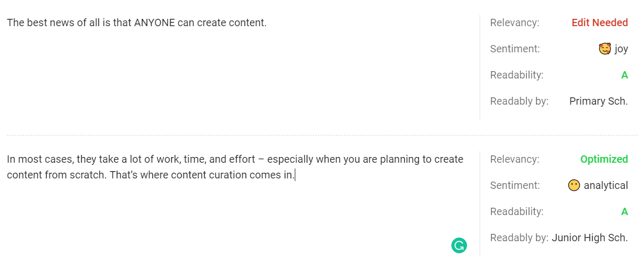Image resolution: width=644 pixels, height=270 pixels.
Task: Click the first 'Sentiment:' label
Action: [x=515, y=49]
